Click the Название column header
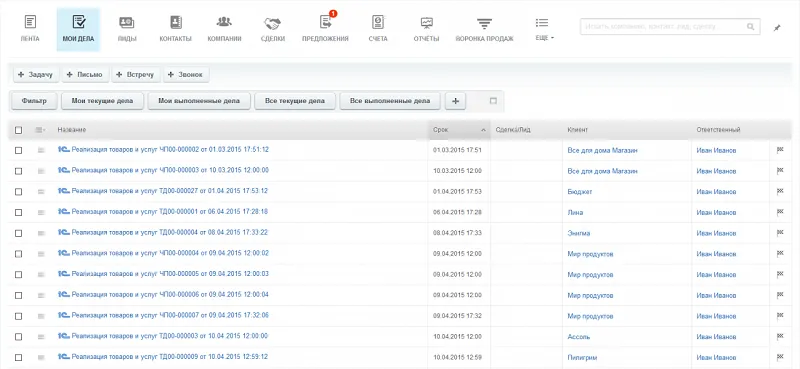The width and height of the screenshot is (800, 369). (x=72, y=130)
